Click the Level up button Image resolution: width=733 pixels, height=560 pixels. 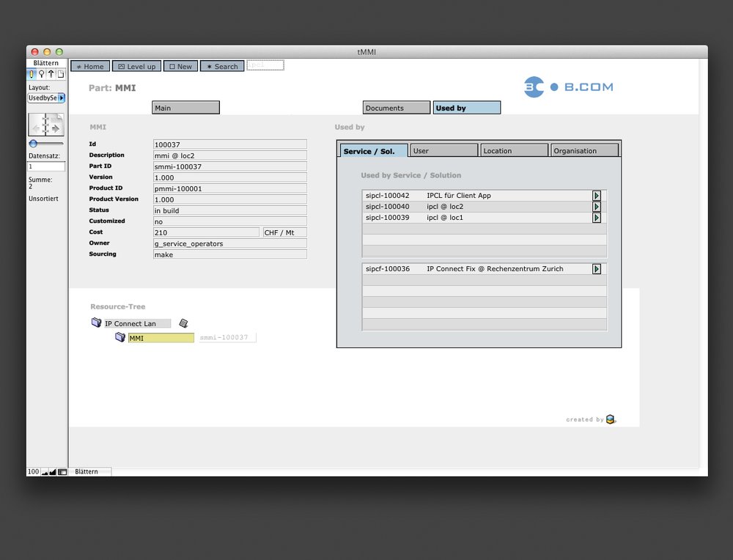coord(137,67)
